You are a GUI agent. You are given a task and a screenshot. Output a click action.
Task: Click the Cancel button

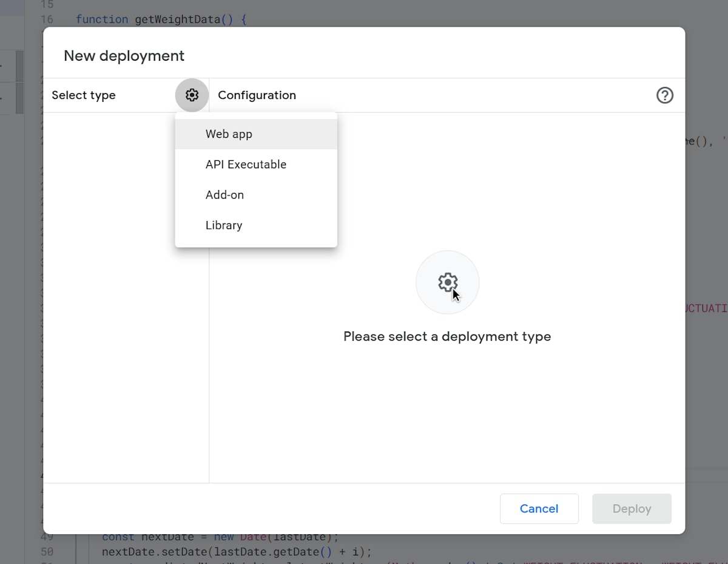click(x=539, y=509)
